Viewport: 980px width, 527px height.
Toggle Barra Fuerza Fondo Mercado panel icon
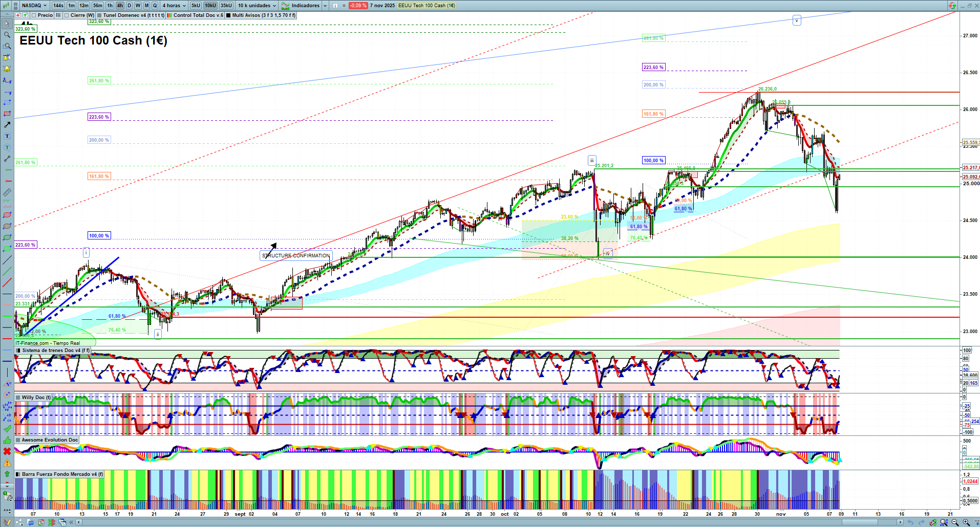18,474
